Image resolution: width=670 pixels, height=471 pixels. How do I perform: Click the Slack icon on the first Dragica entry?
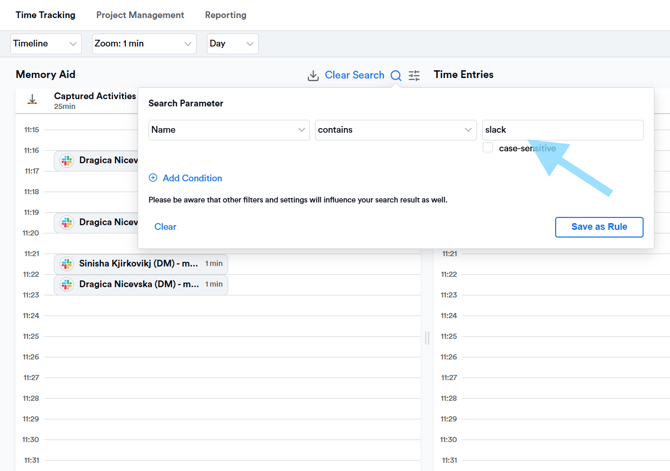(67, 160)
